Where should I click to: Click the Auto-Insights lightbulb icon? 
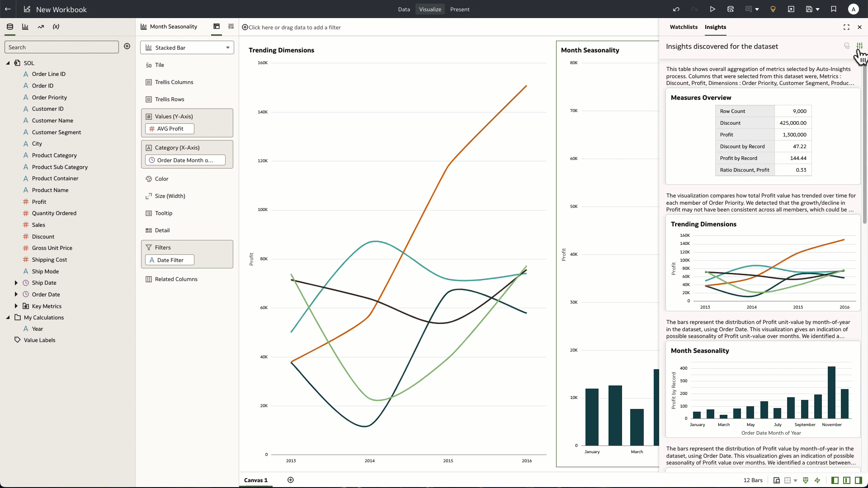773,9
